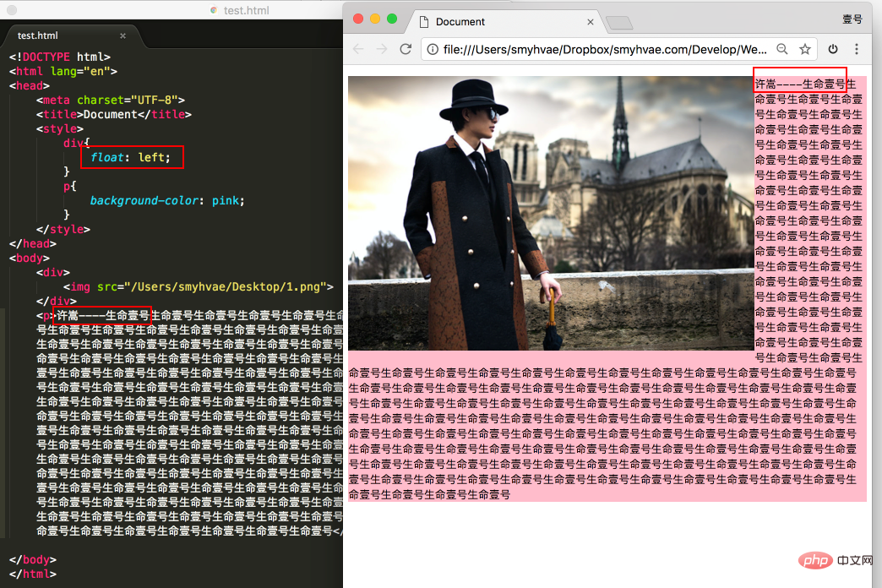This screenshot has width=882, height=588.
Task: Click the float: left; code line
Action: (130, 157)
